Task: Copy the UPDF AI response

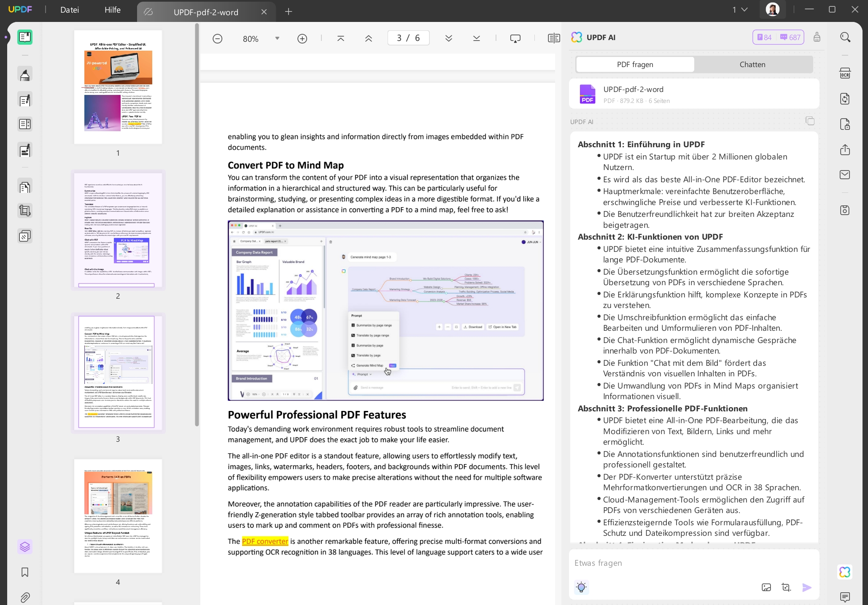Action: (x=810, y=121)
